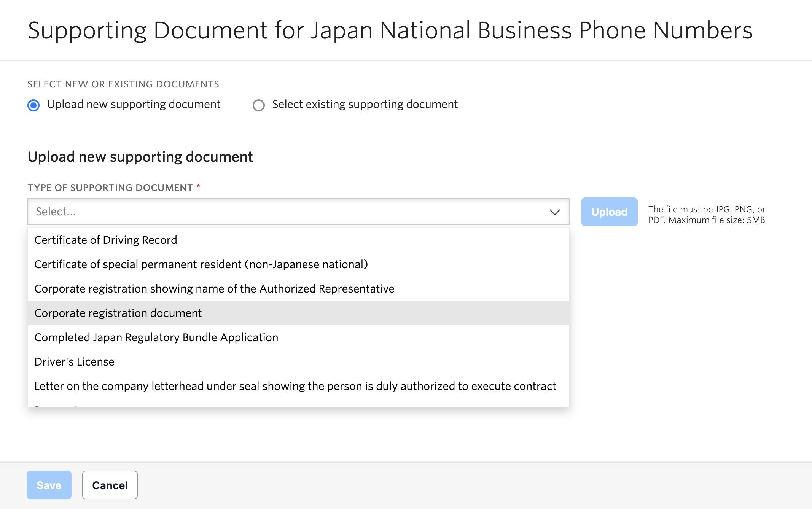
Task: Select Certificate of Driving Record
Action: 105,240
